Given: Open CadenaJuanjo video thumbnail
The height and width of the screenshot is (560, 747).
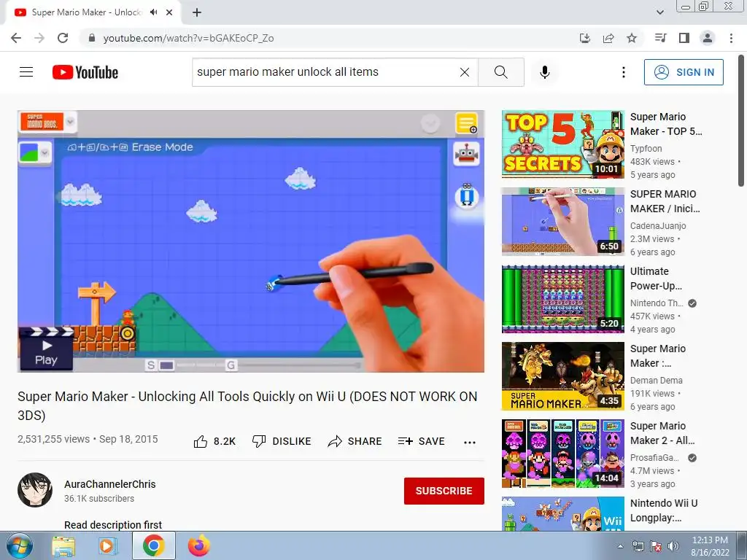Looking at the screenshot, I should pyautogui.click(x=563, y=222).
